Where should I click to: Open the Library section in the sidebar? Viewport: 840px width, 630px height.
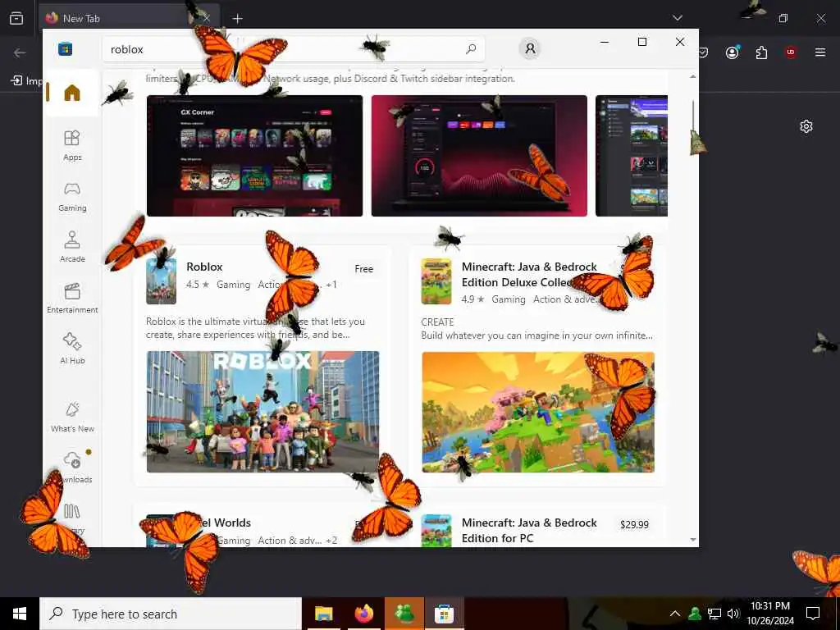[72, 518]
